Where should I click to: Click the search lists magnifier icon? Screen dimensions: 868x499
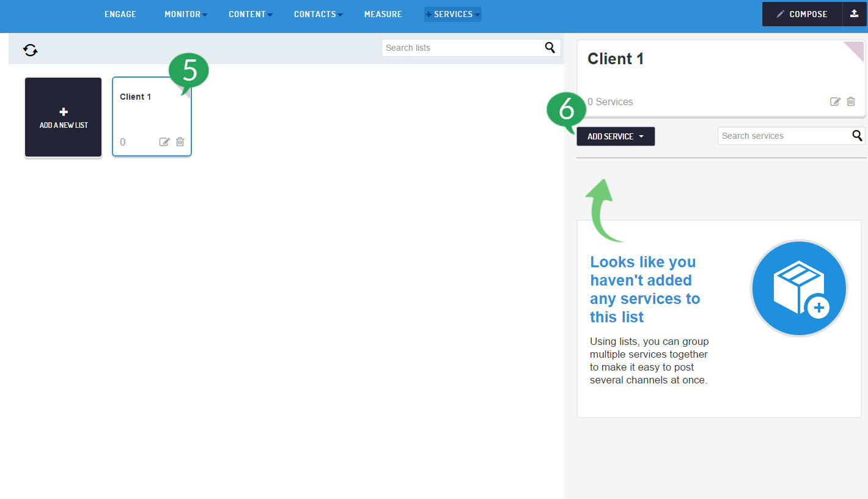(550, 48)
